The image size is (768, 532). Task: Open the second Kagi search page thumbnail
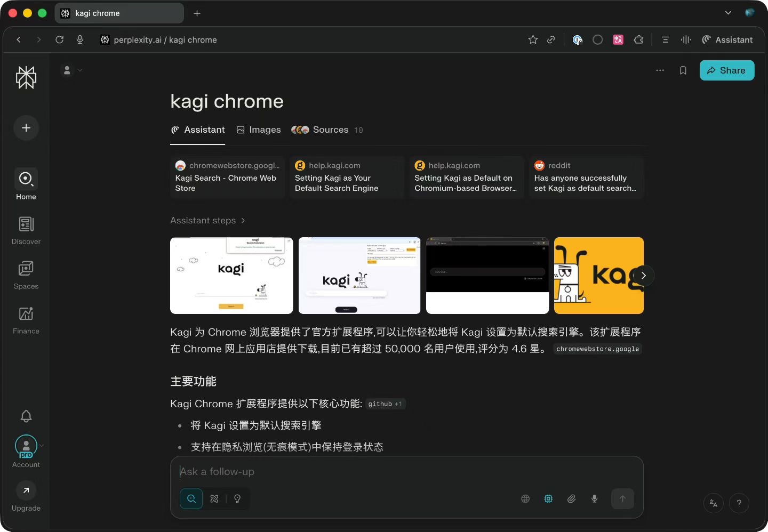[359, 276]
